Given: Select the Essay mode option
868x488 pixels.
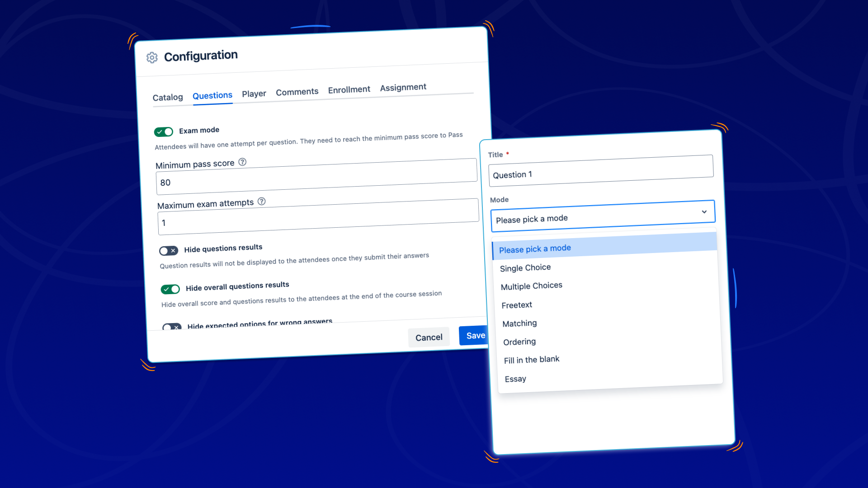Looking at the screenshot, I should 515,379.
